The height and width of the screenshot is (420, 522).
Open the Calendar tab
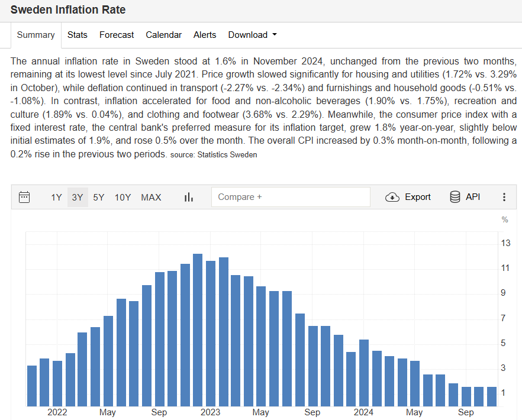pyautogui.click(x=163, y=35)
